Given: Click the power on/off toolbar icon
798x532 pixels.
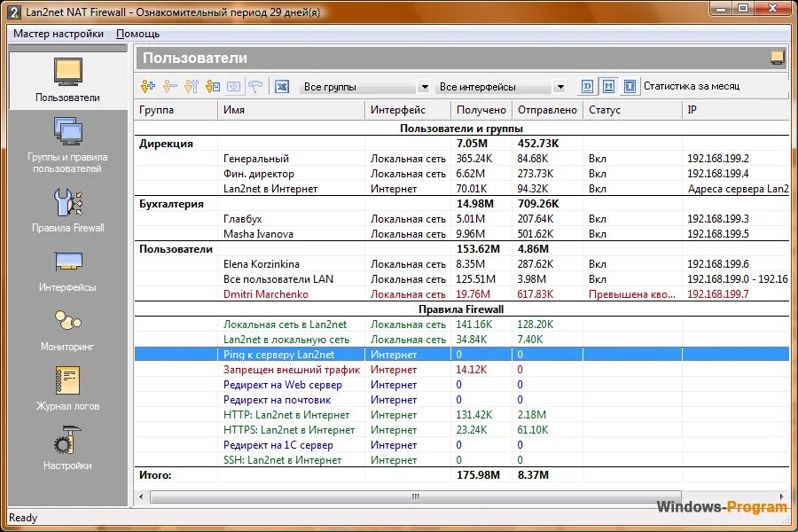Looking at the screenshot, I should point(233,87).
